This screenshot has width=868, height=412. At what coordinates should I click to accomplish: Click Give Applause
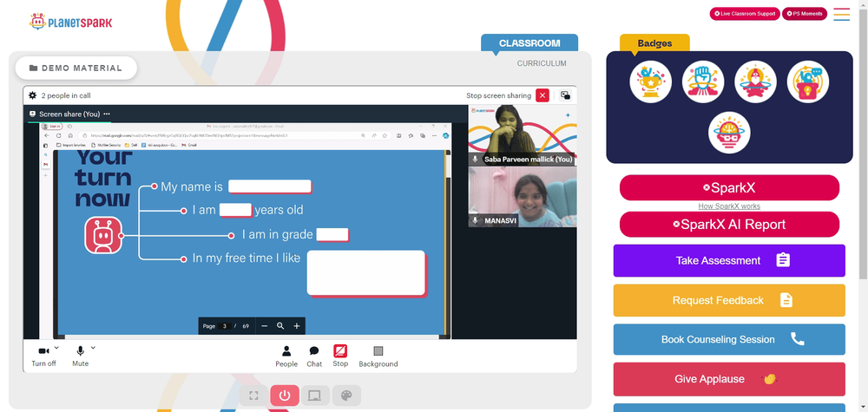click(x=729, y=379)
